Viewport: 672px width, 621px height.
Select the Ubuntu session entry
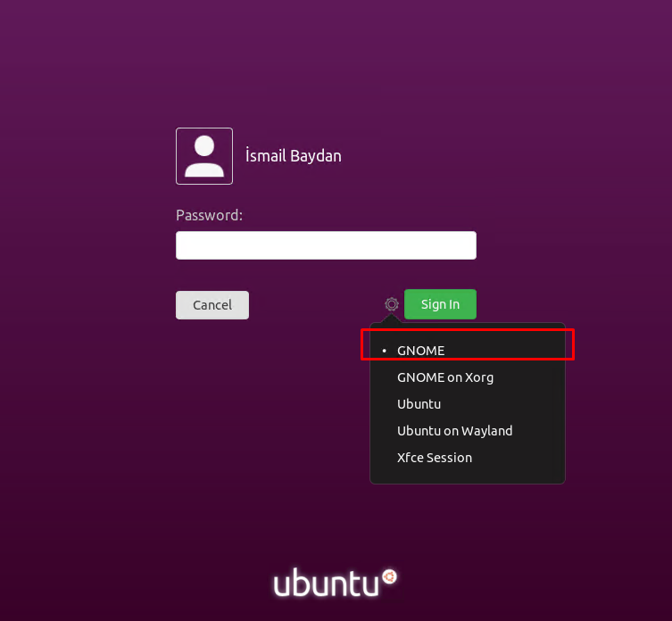pos(467,403)
